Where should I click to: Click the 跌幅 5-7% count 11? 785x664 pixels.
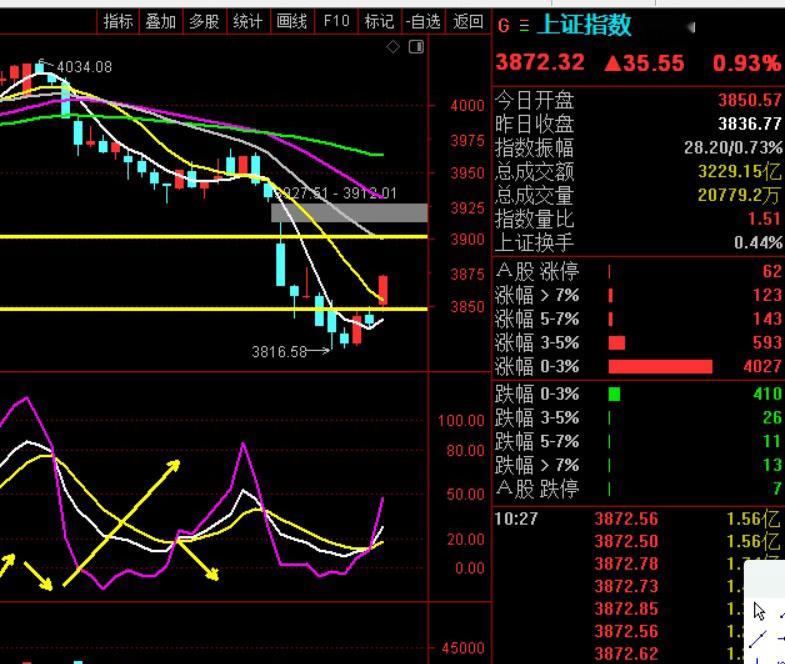[772, 441]
